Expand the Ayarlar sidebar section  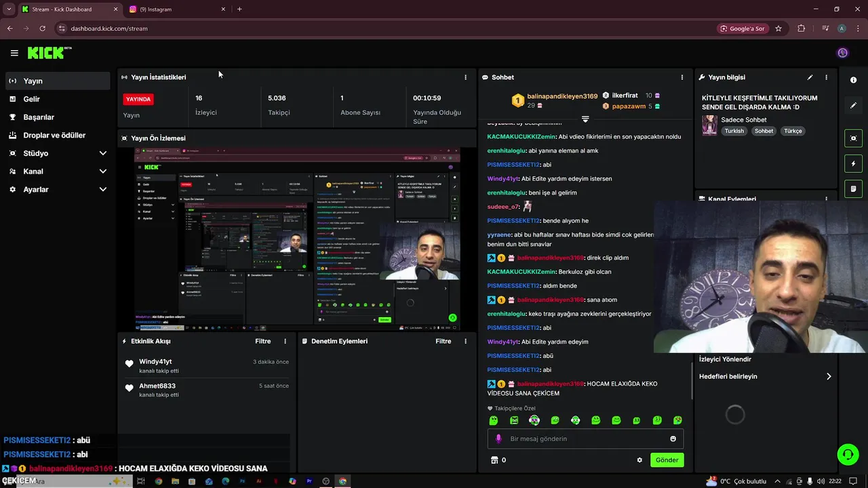pos(58,190)
